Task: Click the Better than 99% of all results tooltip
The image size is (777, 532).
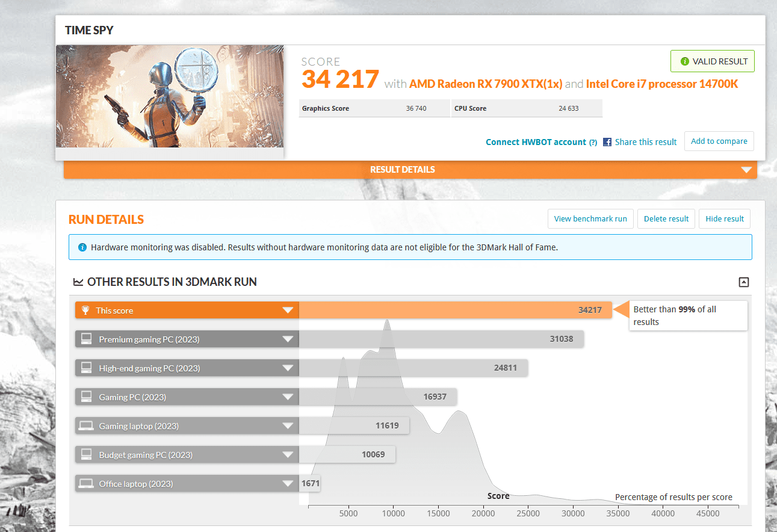Action: 688,315
